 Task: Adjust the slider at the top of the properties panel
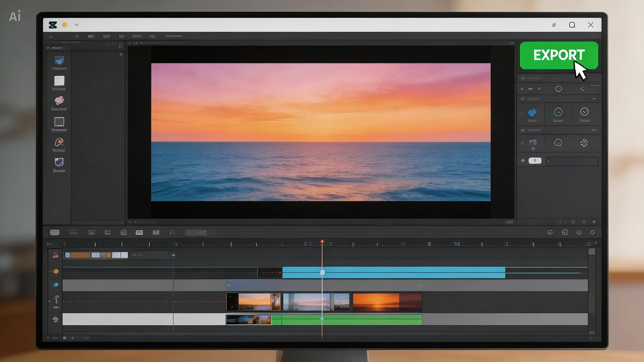[595, 85]
